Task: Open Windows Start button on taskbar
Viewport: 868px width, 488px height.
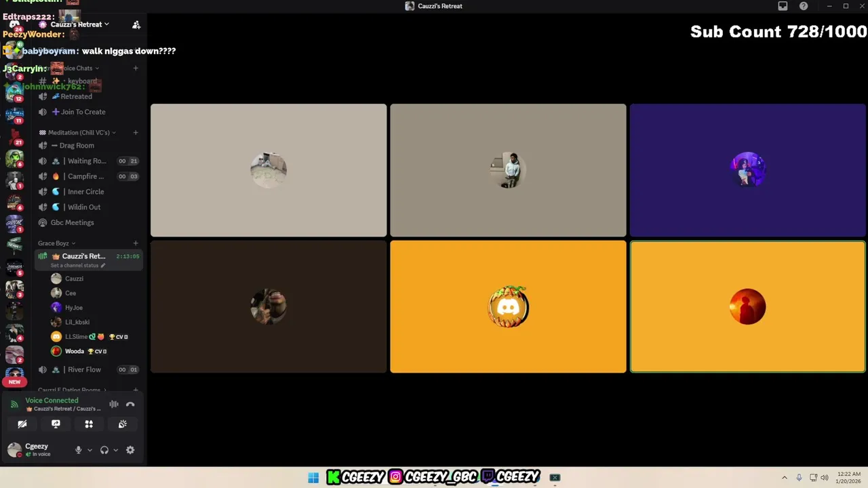Action: click(313, 477)
